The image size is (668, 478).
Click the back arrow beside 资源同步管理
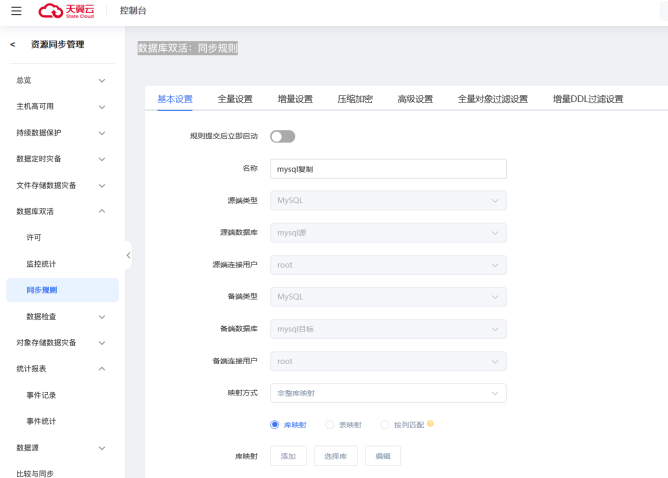tap(13, 45)
